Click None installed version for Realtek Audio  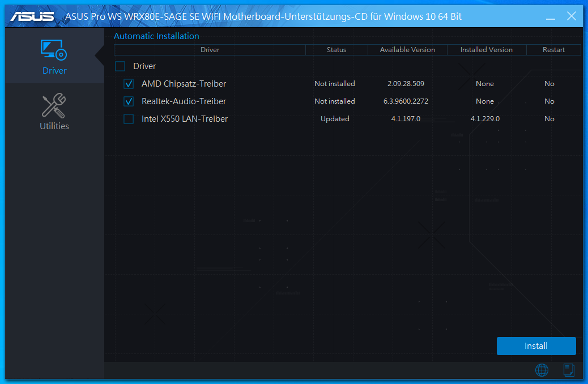tap(485, 101)
